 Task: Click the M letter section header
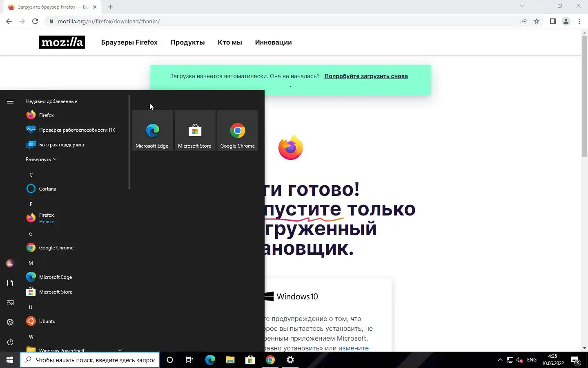click(31, 263)
